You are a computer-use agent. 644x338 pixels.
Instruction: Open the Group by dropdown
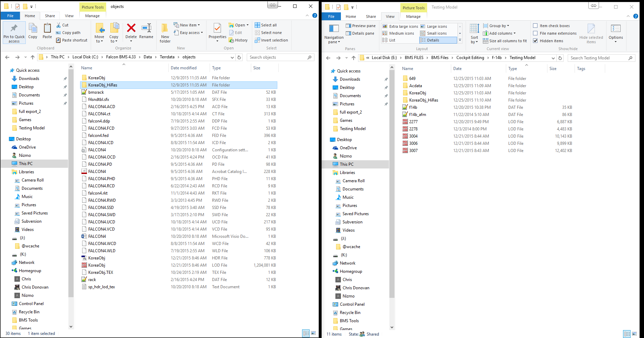point(496,26)
